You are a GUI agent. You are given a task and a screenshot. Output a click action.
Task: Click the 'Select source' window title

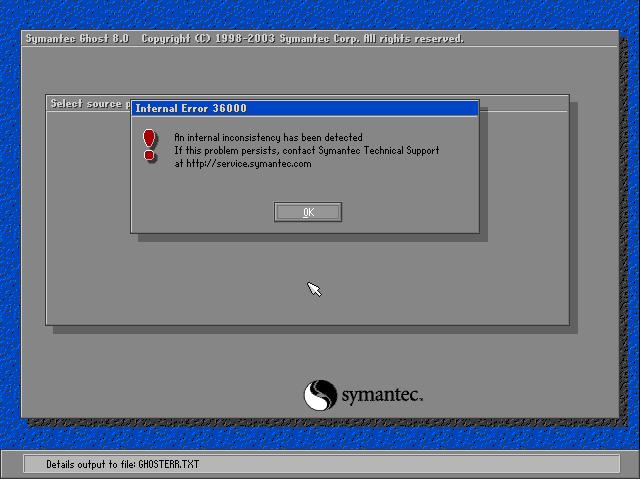[x=89, y=104]
